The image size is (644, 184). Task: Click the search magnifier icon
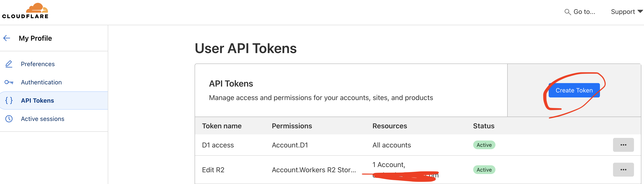567,12
